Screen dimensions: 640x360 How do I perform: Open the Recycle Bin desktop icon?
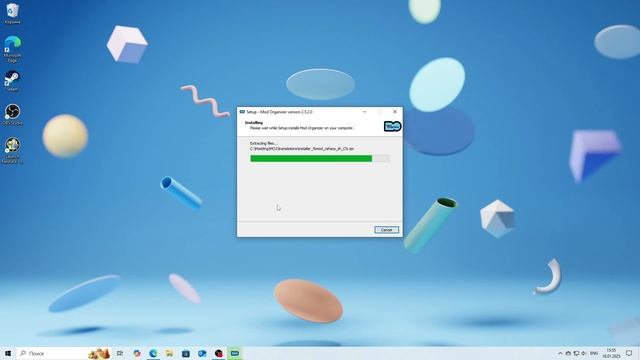12,13
